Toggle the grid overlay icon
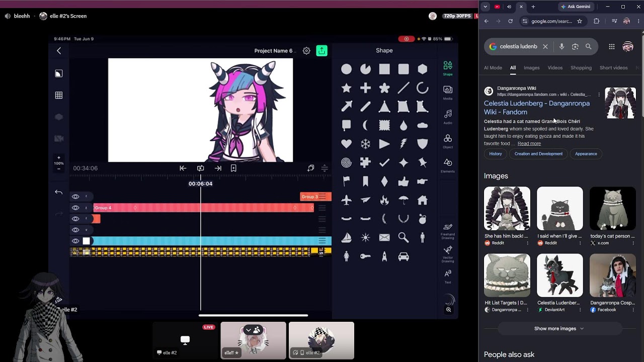Image resolution: width=644 pixels, height=362 pixels. click(x=59, y=95)
